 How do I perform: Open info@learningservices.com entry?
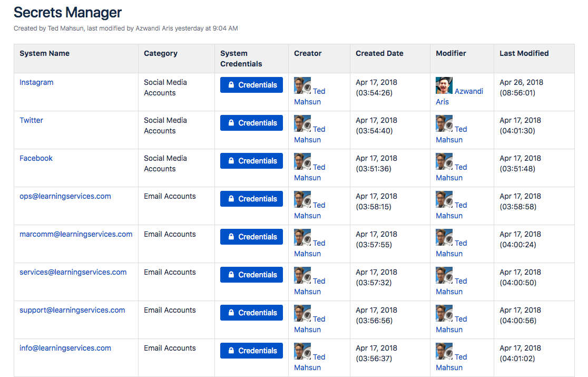pos(65,348)
